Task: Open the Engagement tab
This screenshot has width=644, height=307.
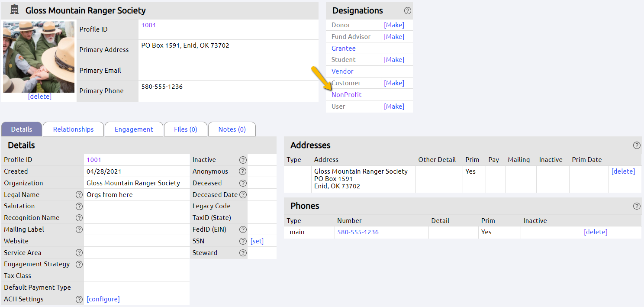Action: [134, 129]
